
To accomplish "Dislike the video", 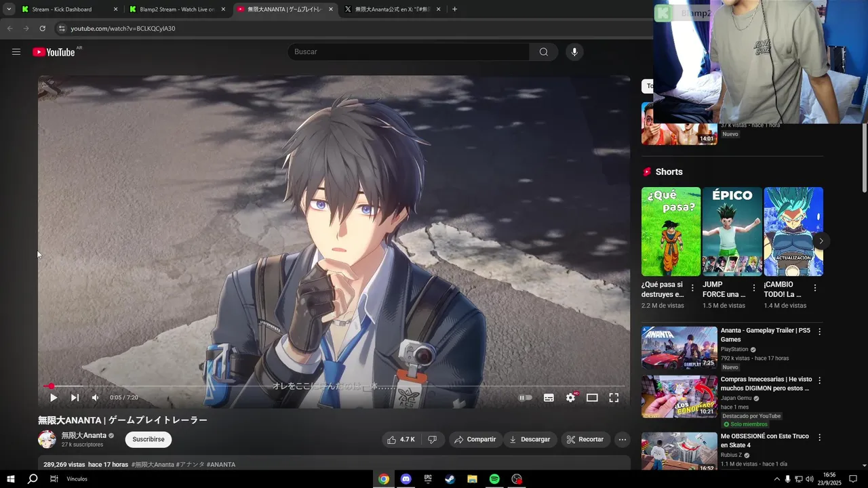I will pyautogui.click(x=433, y=439).
